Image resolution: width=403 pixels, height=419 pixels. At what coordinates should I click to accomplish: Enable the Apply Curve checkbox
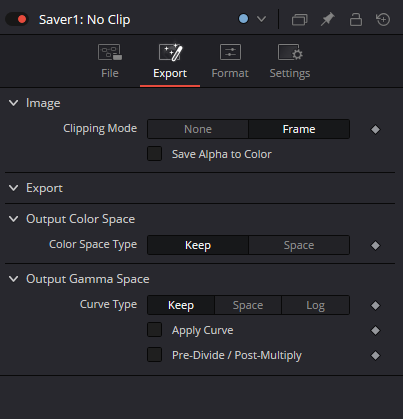point(155,330)
